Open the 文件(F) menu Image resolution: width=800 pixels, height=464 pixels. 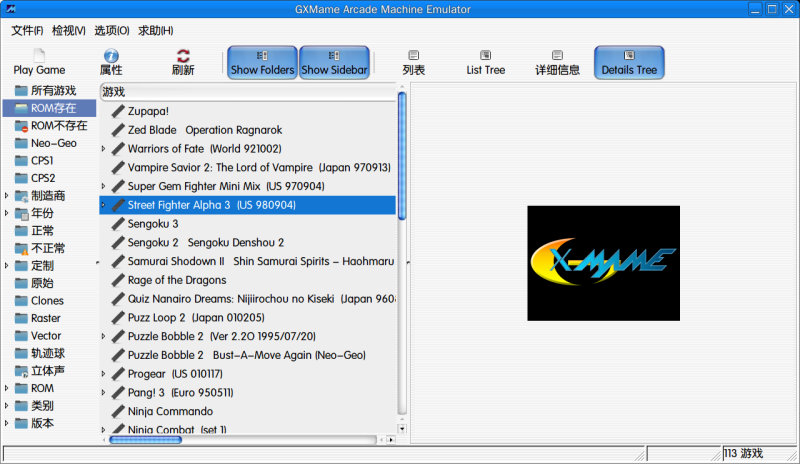pos(27,31)
